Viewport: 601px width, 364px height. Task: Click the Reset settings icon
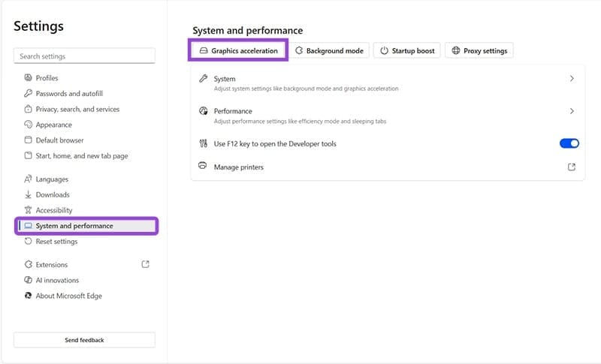(29, 242)
